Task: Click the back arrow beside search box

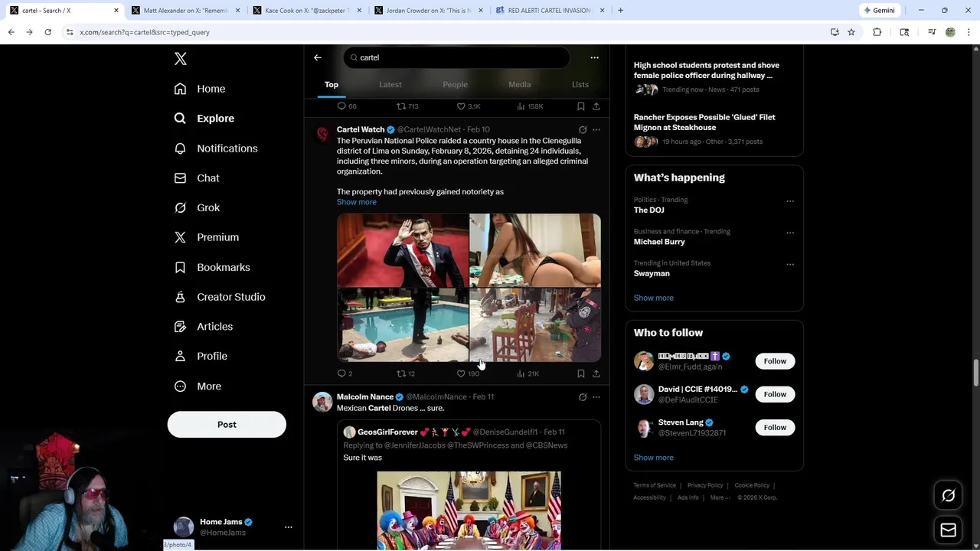Action: click(318, 57)
